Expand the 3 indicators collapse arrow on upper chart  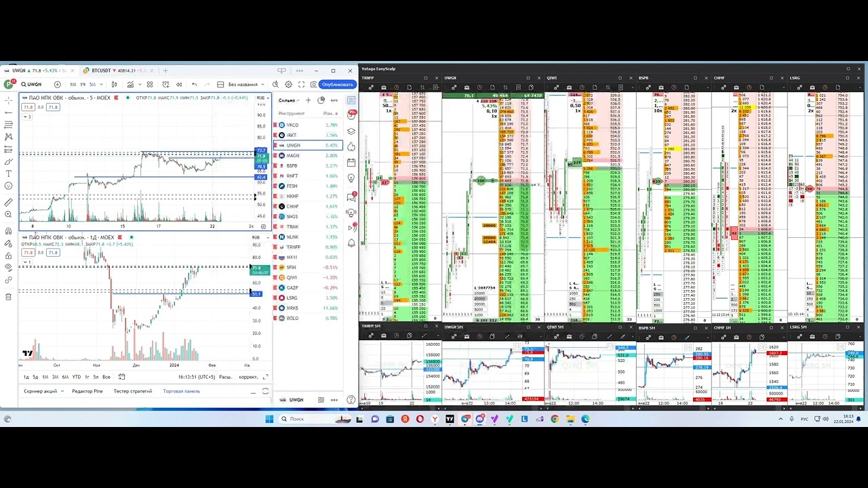pos(26,117)
